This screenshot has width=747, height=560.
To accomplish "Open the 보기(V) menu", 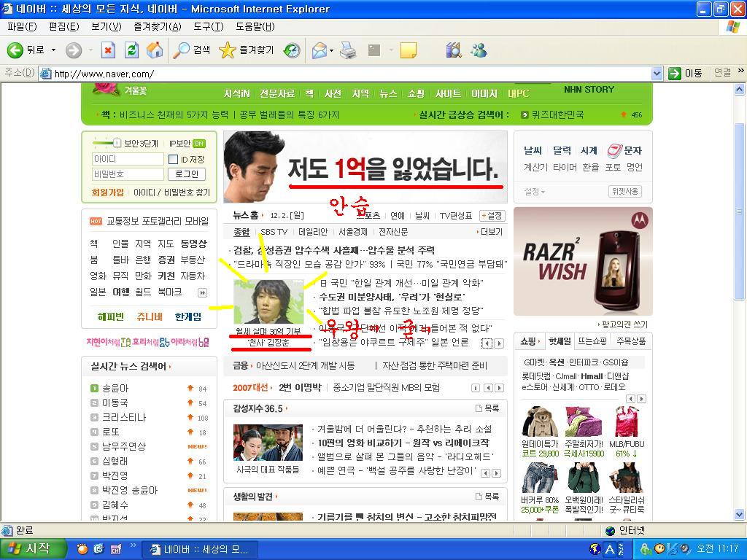I will 107,27.
